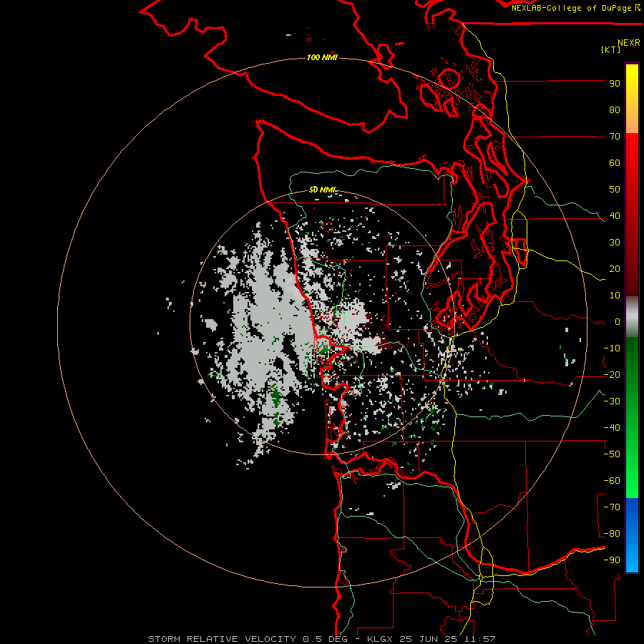Click the -50 value on the velocity scale
This screenshot has height=644, width=644.
coord(612,454)
